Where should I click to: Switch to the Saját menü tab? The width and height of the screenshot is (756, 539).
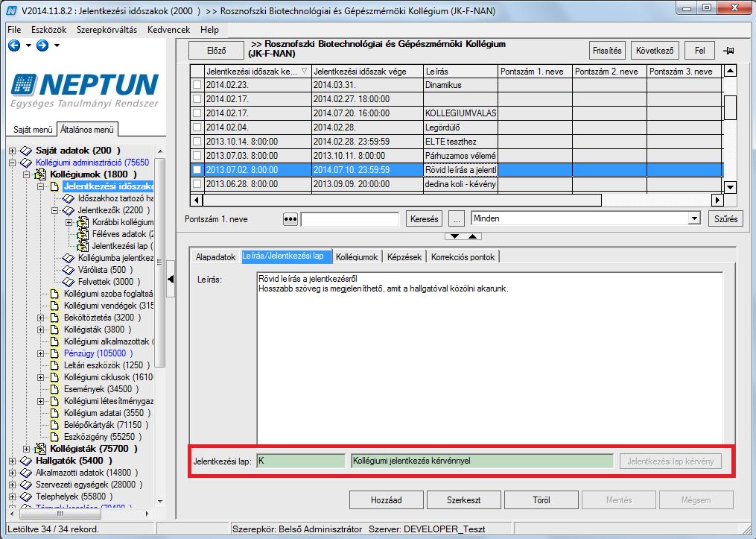pos(32,129)
